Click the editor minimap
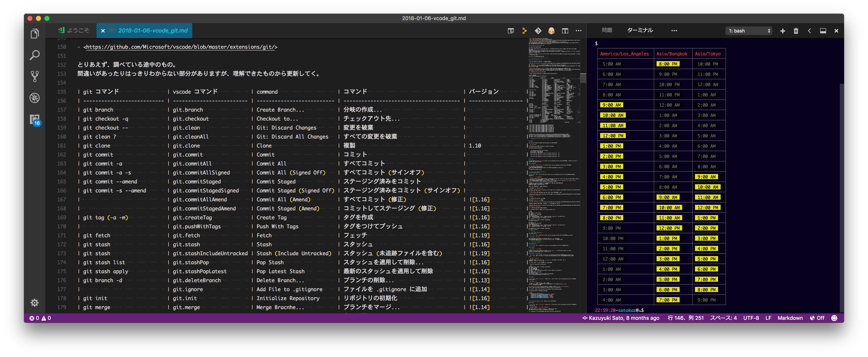This screenshot has width=868, height=357. (x=554, y=175)
